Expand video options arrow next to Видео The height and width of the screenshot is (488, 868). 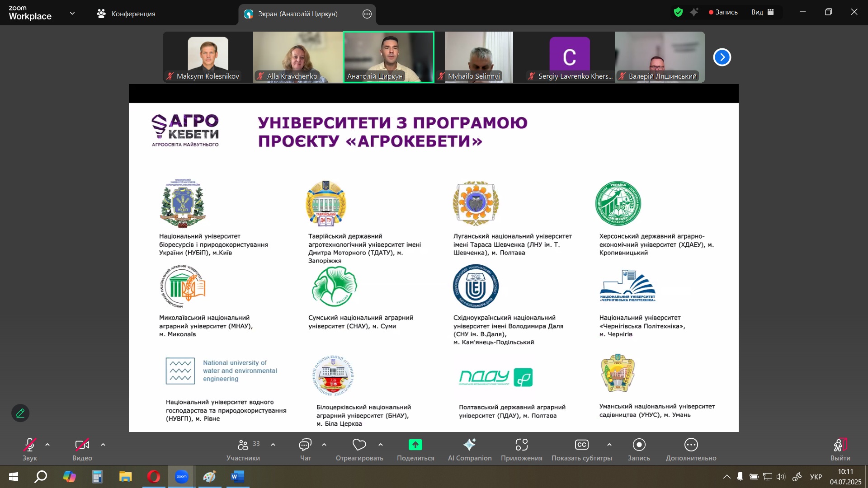[103, 445]
